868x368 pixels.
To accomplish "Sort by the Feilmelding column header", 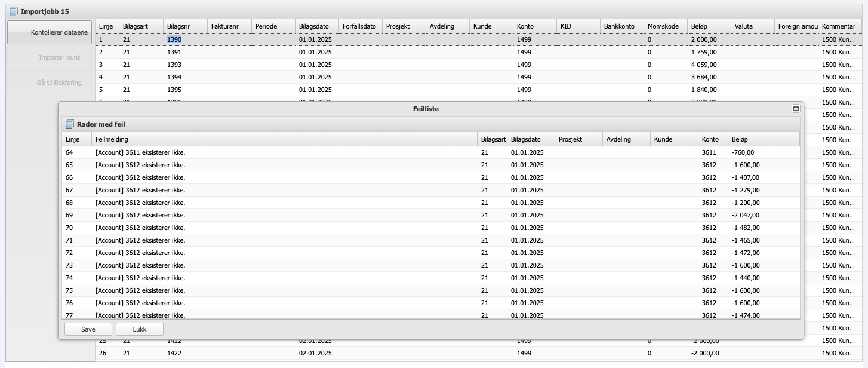I will (284, 139).
